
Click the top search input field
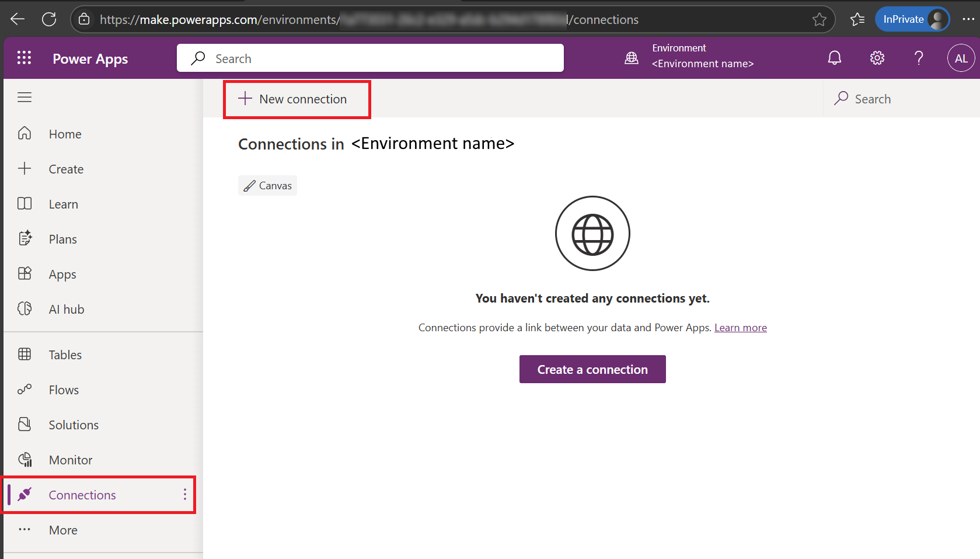click(x=370, y=58)
